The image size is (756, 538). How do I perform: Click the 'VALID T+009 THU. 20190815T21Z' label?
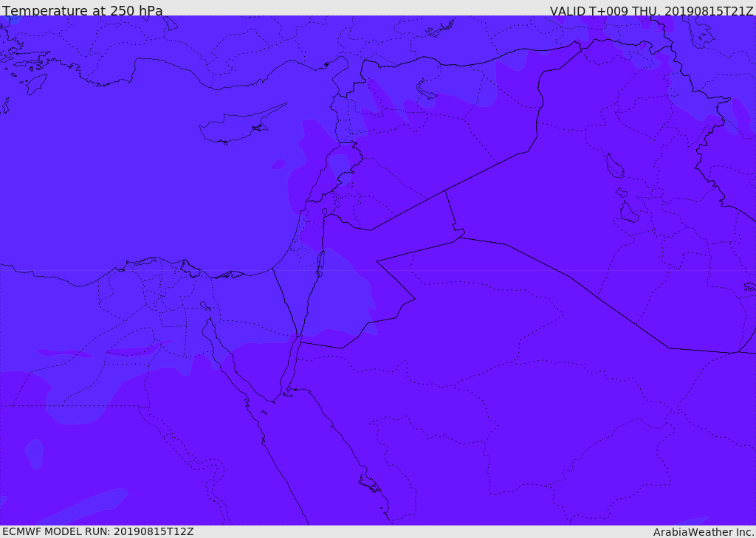tap(651, 10)
